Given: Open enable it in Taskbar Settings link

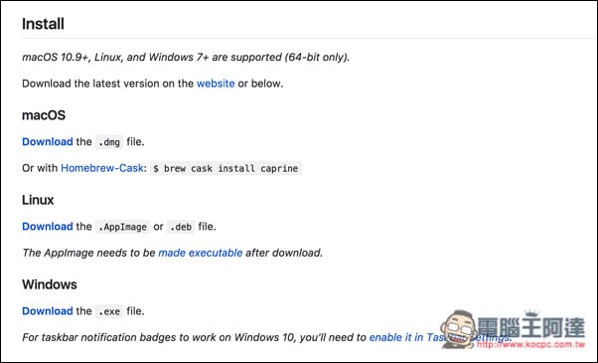Looking at the screenshot, I should 440,337.
